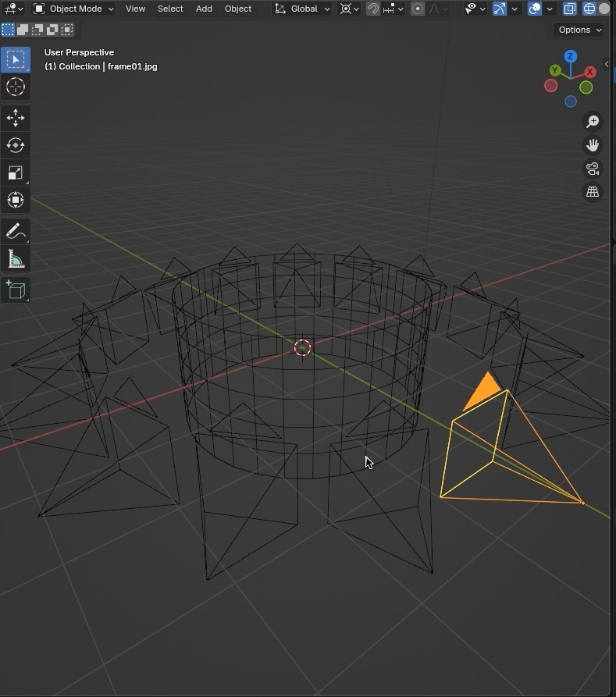616x697 pixels.
Task: Open the View menu
Action: coord(135,9)
